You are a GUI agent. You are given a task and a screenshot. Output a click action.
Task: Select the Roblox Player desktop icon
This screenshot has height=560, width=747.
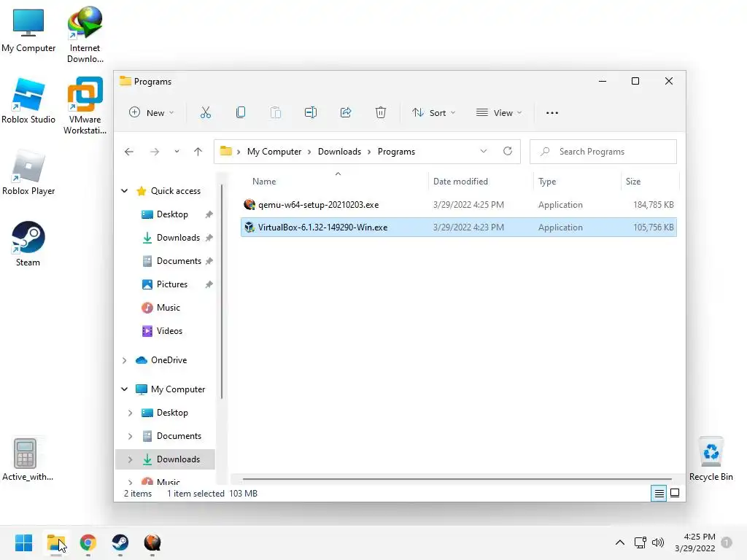[x=28, y=172]
